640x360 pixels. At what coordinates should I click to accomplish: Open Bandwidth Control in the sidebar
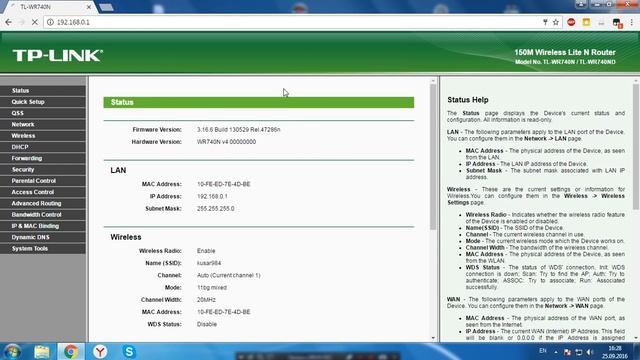click(x=43, y=215)
